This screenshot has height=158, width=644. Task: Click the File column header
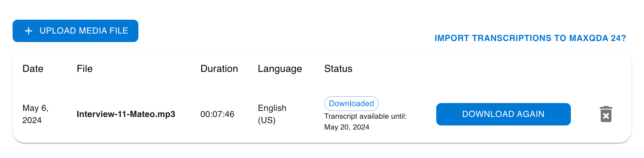click(85, 68)
